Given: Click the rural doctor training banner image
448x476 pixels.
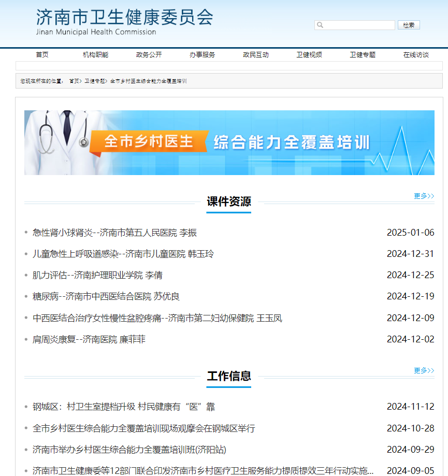Looking at the screenshot, I should [229, 142].
